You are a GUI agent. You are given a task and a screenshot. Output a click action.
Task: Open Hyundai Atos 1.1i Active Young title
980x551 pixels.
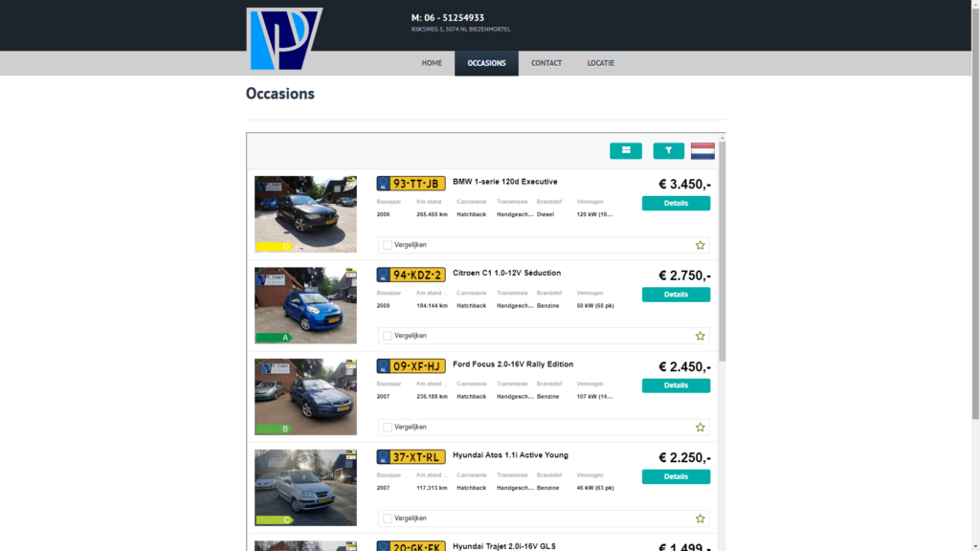(x=511, y=455)
